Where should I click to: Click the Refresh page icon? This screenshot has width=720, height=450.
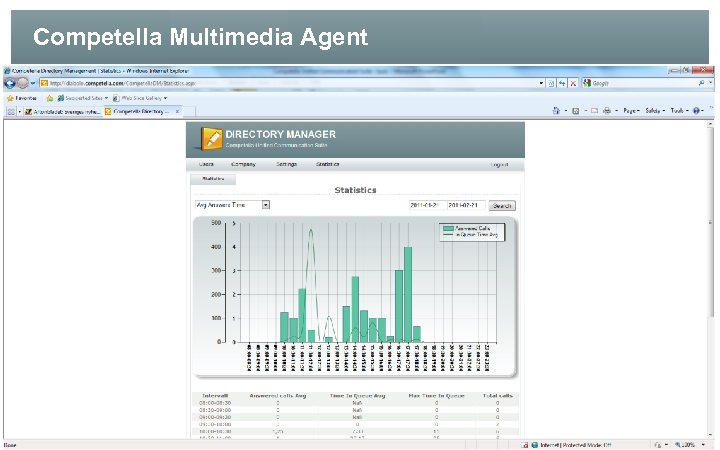[562, 83]
